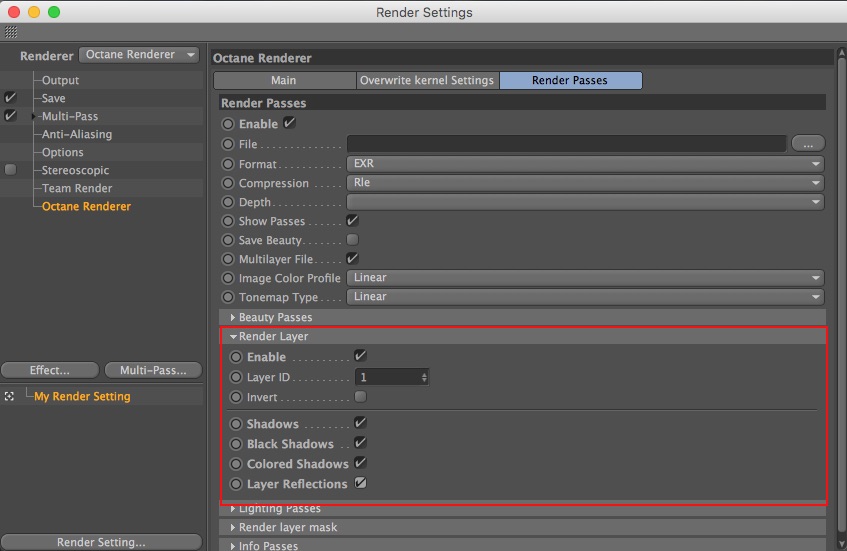Image resolution: width=847 pixels, height=551 pixels.
Task: Check the Save Beauty checkbox
Action: tap(352, 239)
